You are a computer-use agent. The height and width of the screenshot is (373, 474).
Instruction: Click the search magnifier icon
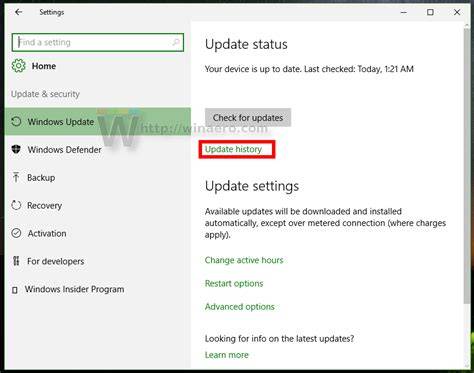[x=176, y=42]
